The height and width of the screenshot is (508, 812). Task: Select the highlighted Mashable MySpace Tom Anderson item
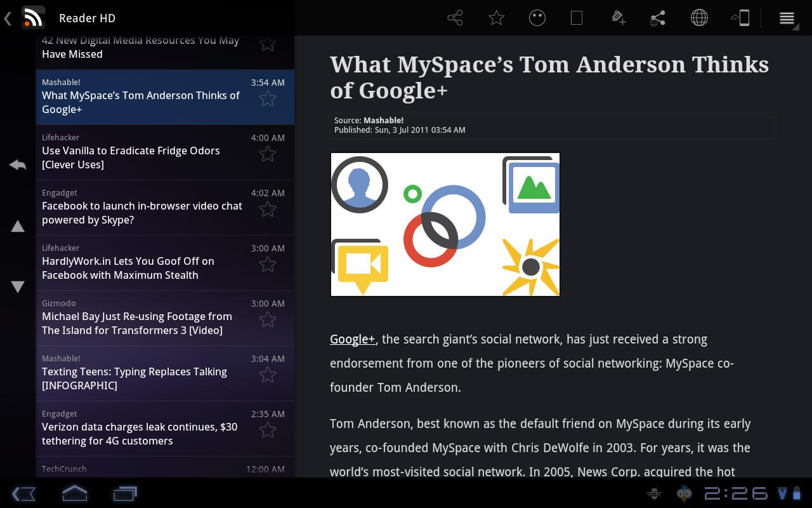coord(165,97)
